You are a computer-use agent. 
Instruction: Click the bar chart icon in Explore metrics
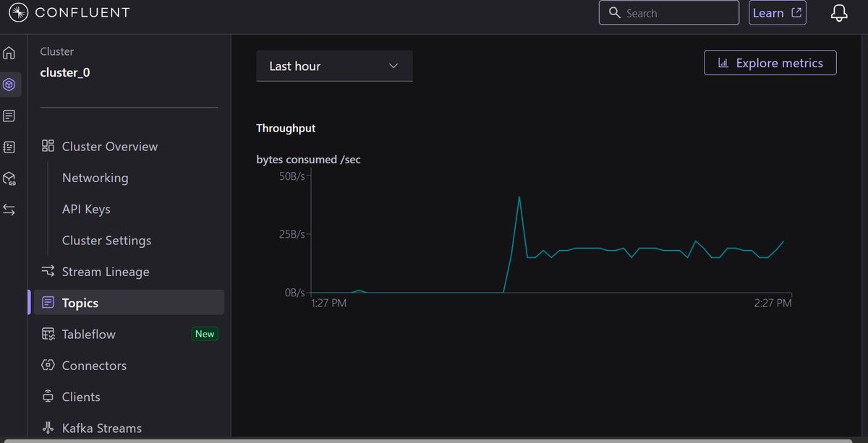pos(723,63)
